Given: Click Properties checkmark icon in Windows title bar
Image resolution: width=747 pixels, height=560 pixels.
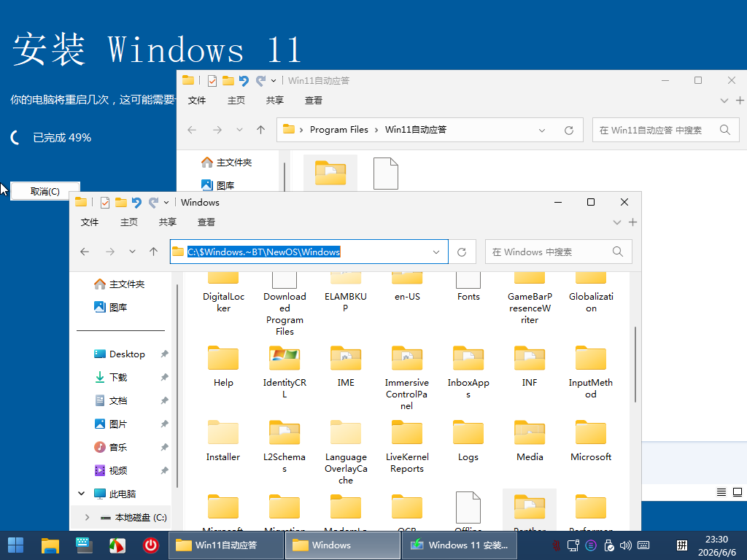Looking at the screenshot, I should pyautogui.click(x=105, y=203).
